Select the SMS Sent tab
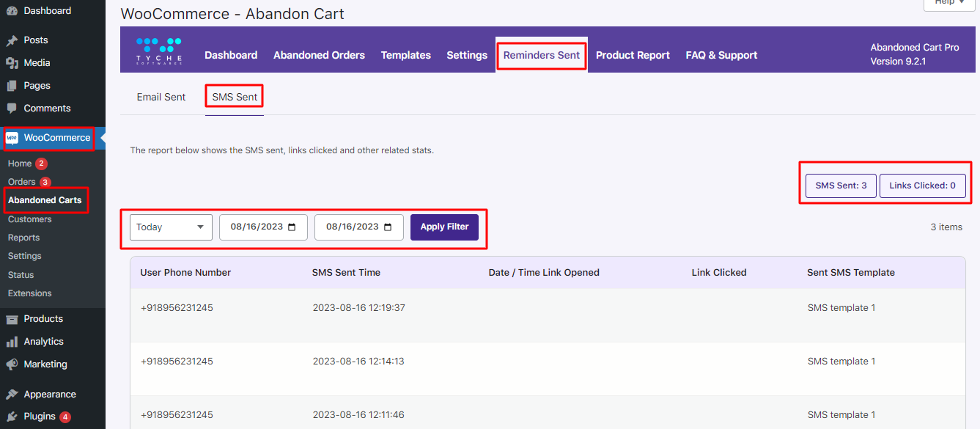 click(x=235, y=97)
